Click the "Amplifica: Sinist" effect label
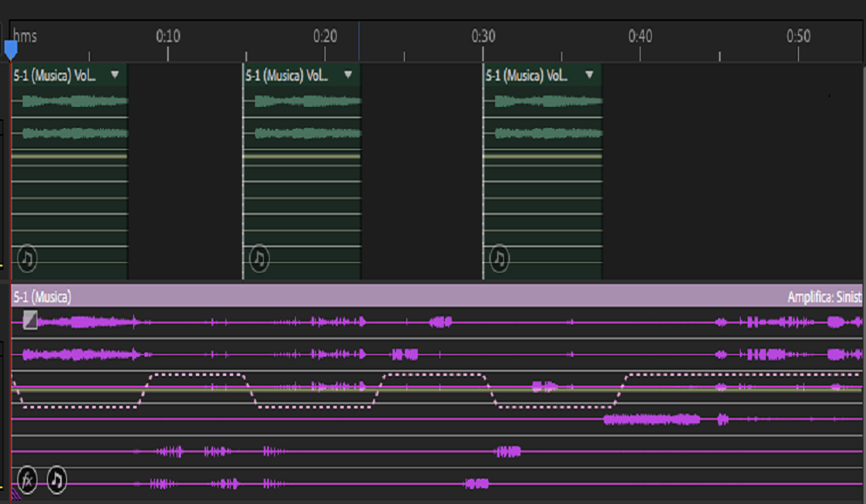Image resolution: width=866 pixels, height=504 pixels. point(823,297)
